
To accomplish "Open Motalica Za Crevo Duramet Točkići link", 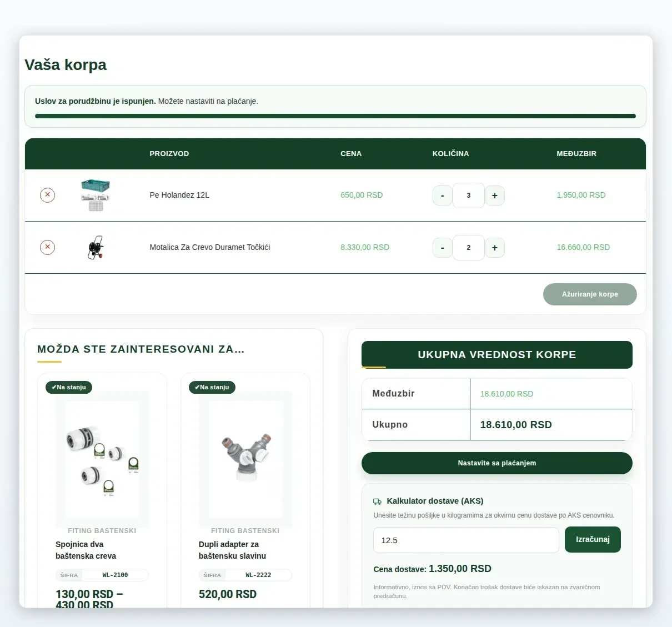I will click(x=210, y=247).
